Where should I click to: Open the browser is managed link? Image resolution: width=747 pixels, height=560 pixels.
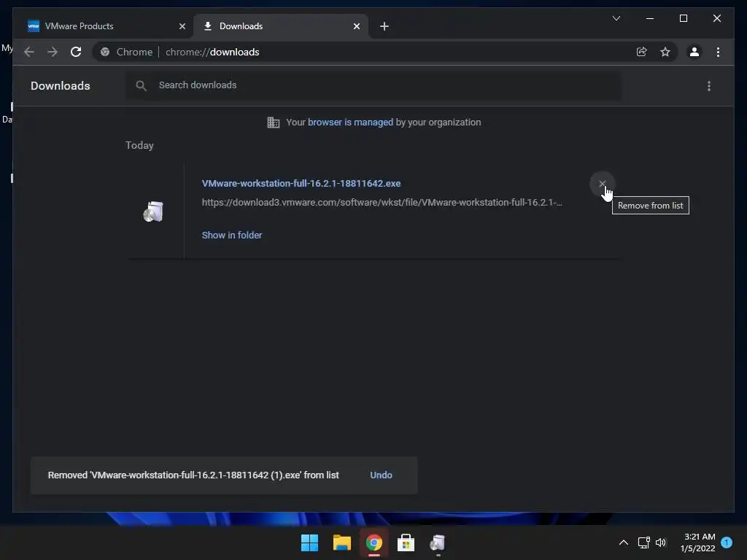coord(350,122)
